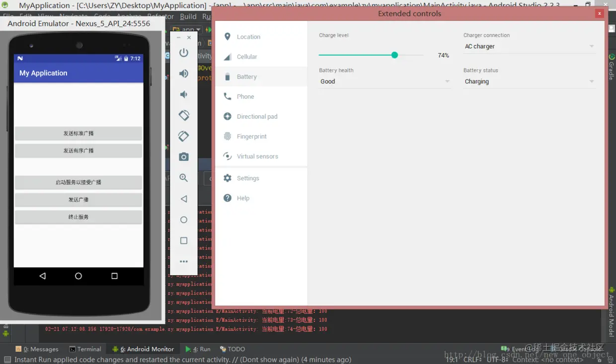This screenshot has width=616, height=364.
Task: Open the Messages tool window tab
Action: point(37,349)
